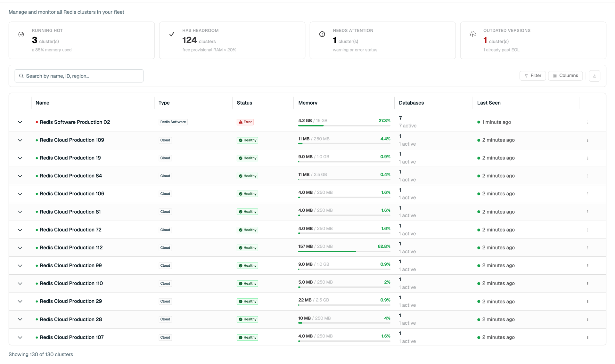Click the Running Hot gauge icon
Viewport: 615px width, 364px height.
pos(21,34)
